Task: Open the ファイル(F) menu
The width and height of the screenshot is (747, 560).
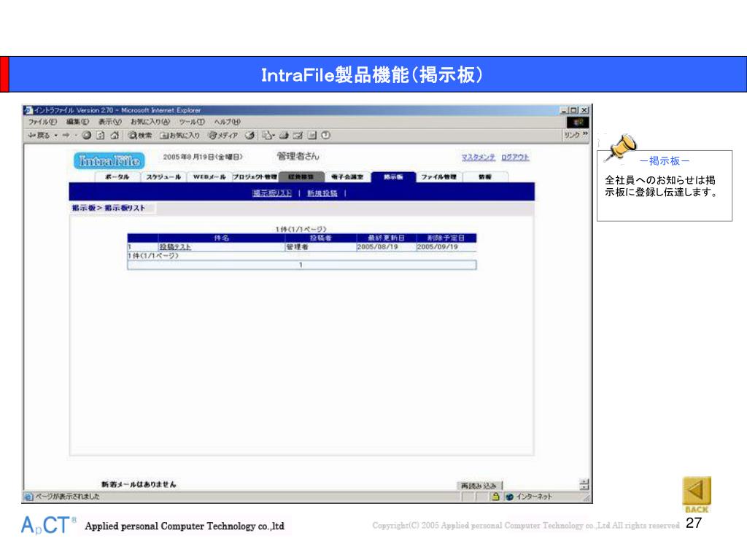Action: 42,122
